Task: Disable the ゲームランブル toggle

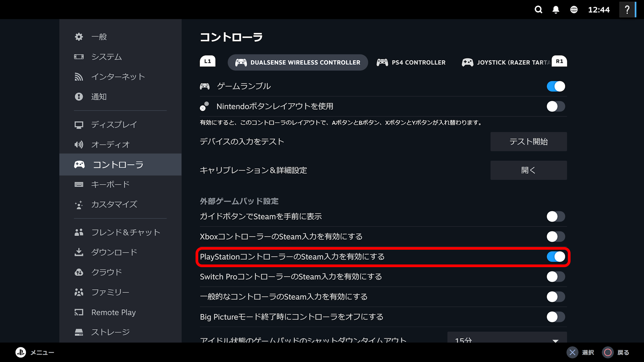Action: point(556,86)
